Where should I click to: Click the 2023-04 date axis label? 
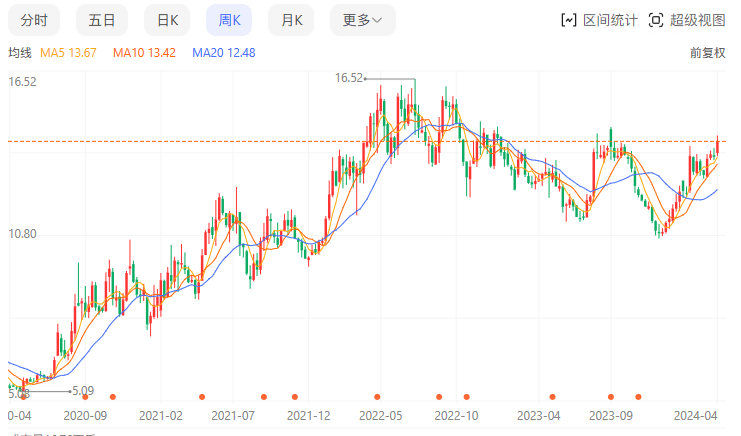539,416
